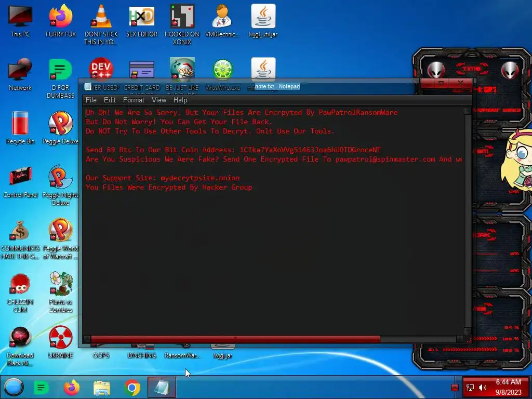Open the elf bowling ball icon
This screenshot has height=399, width=532.
coord(182,68)
